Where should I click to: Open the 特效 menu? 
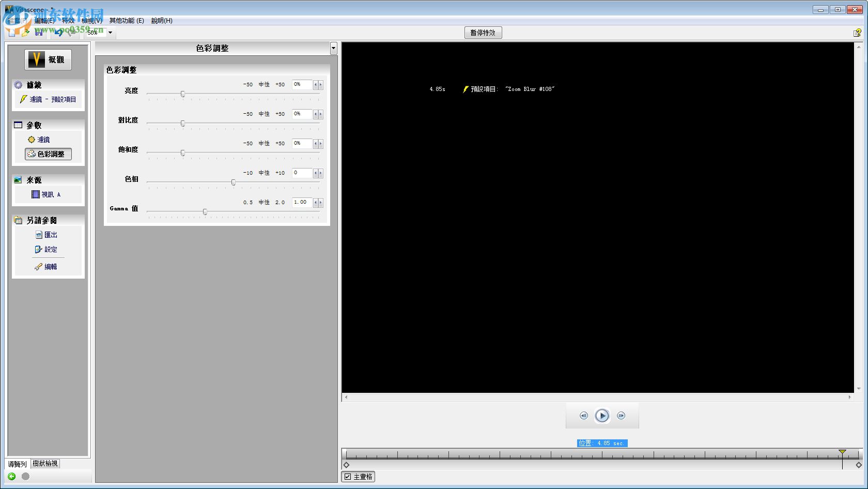pyautogui.click(x=68, y=21)
